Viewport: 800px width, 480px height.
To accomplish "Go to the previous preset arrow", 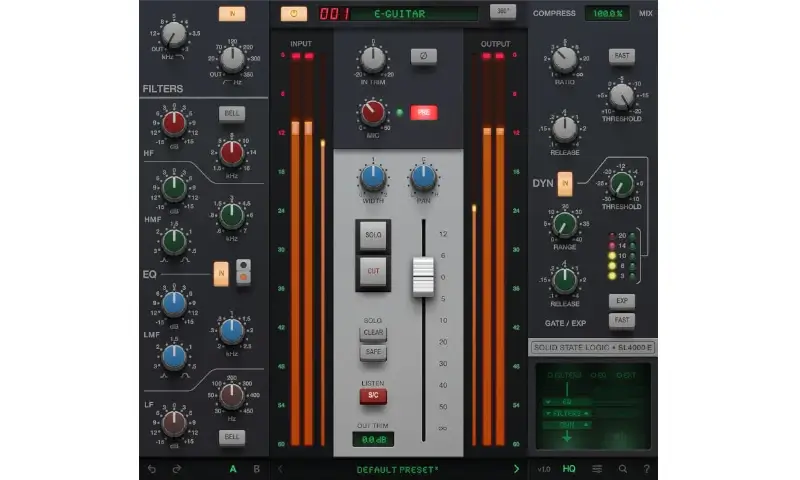I will coord(280,468).
